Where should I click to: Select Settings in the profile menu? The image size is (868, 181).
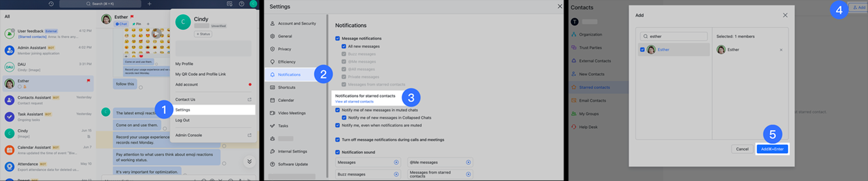[183, 110]
